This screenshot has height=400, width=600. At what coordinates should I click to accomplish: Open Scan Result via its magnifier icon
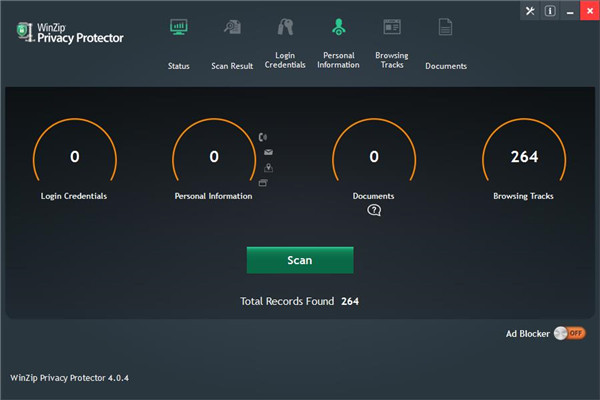pyautogui.click(x=232, y=28)
